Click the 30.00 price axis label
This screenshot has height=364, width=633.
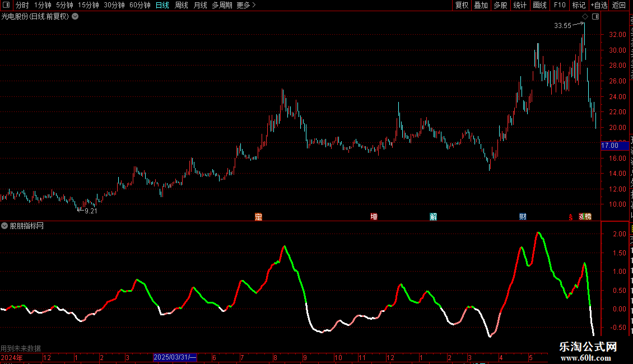(617, 50)
